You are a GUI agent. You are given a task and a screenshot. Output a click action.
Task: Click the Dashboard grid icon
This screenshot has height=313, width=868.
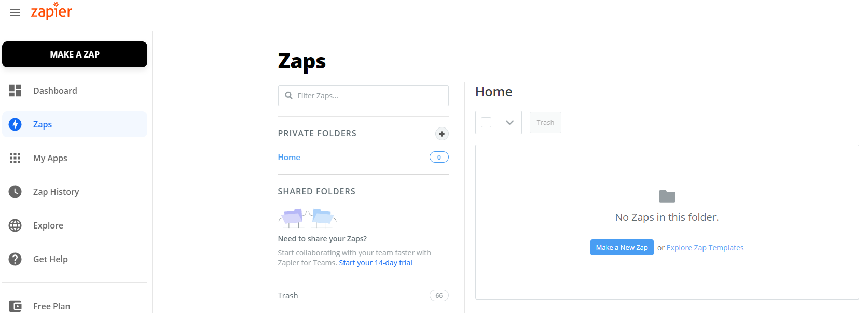point(15,91)
